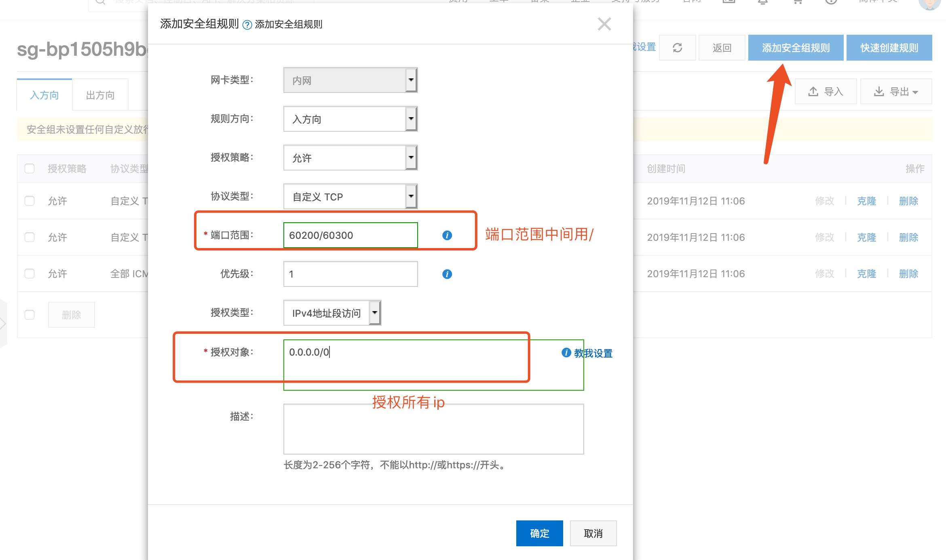Check the first rule row checkbox
This screenshot has height=560, width=946.
(30, 201)
